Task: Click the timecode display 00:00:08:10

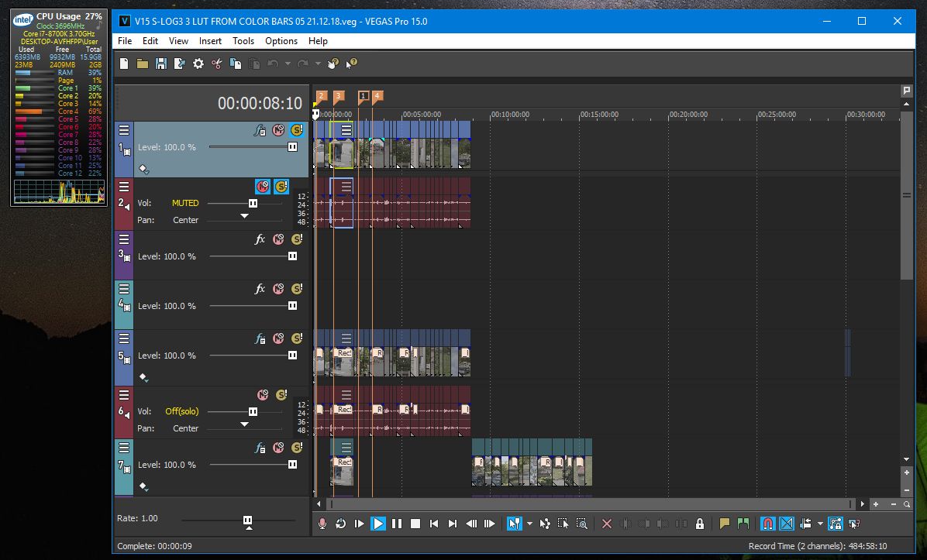Action: (x=260, y=103)
